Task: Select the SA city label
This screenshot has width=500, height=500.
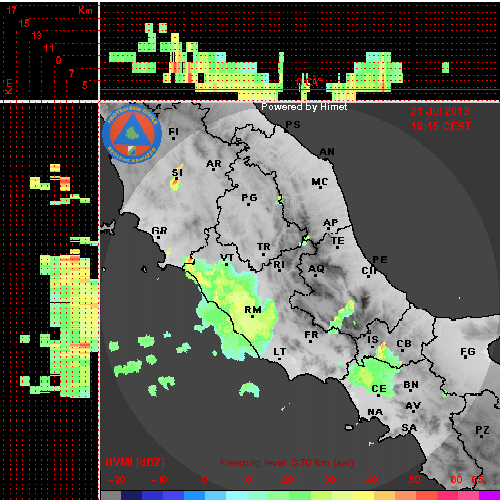Action: point(409,428)
